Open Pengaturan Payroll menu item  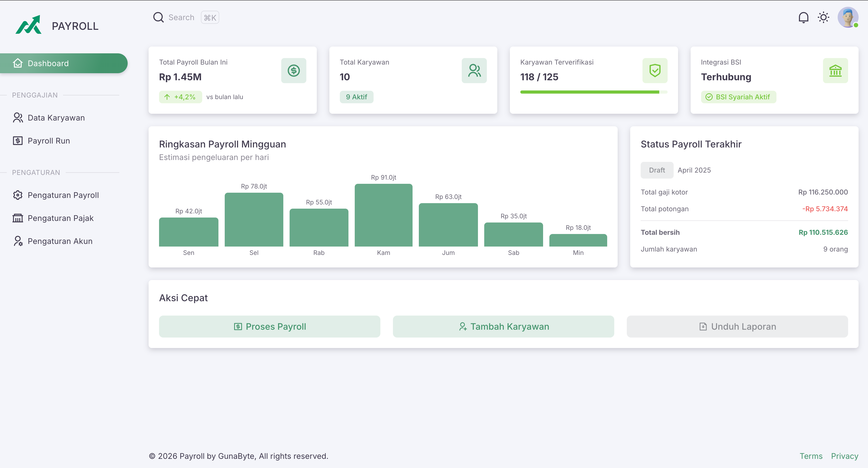coord(64,195)
